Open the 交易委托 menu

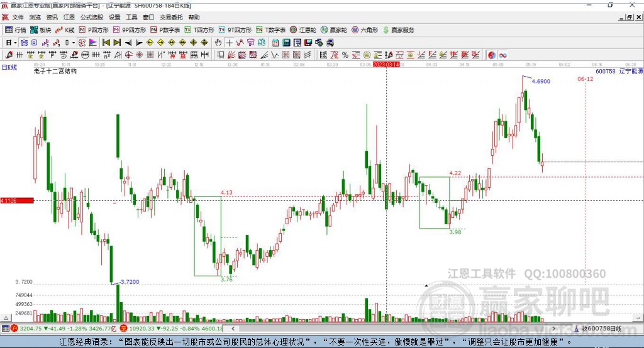click(171, 17)
